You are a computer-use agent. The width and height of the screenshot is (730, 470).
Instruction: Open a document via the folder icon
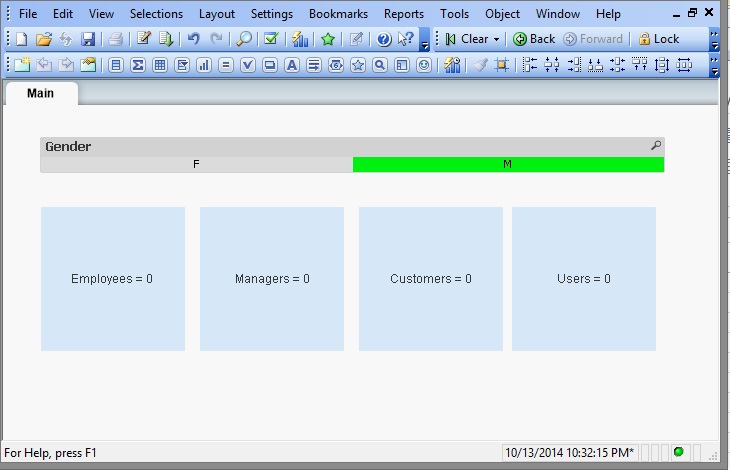click(44, 39)
